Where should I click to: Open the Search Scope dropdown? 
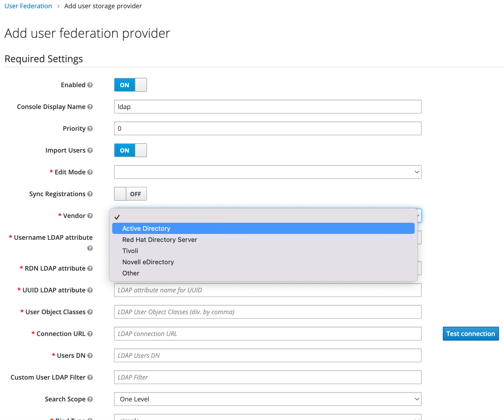[x=268, y=399]
